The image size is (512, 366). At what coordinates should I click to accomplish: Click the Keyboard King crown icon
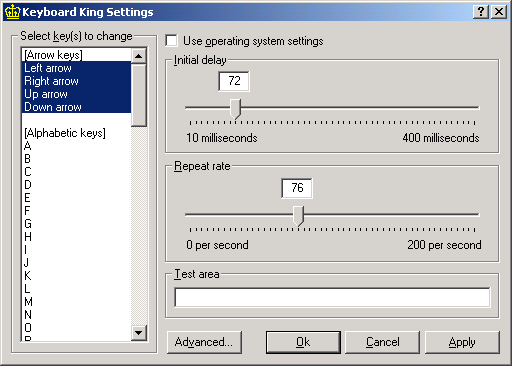click(x=13, y=12)
